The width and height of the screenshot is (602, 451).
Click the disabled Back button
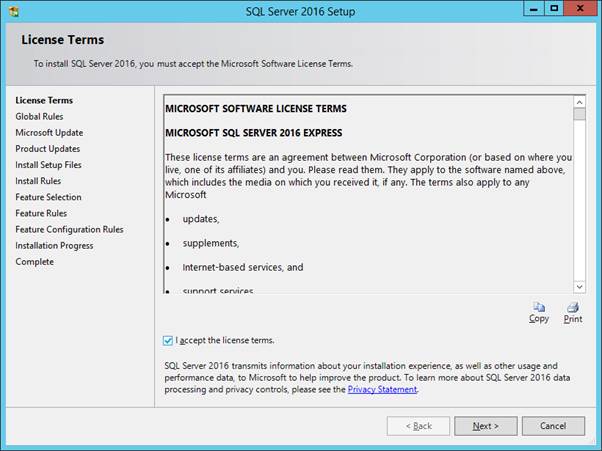418,426
